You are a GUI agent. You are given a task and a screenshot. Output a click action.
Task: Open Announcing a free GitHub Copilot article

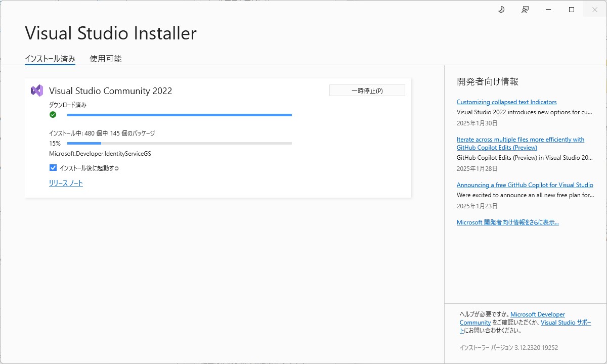coord(525,185)
